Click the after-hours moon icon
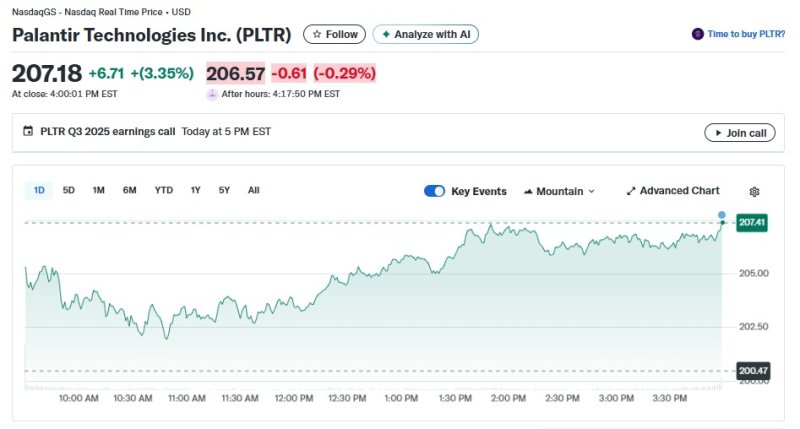Image resolution: width=800 pixels, height=429 pixels. coord(212,94)
